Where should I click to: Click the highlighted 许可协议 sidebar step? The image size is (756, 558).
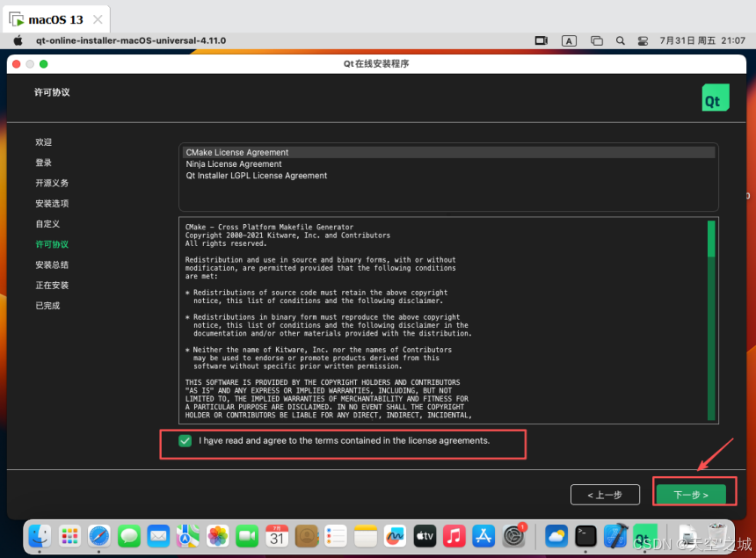point(52,244)
